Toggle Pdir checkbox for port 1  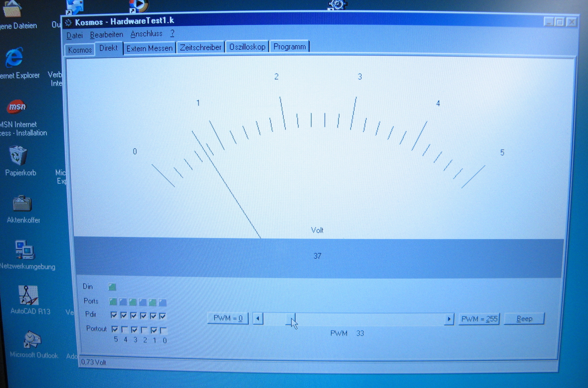[153, 316]
